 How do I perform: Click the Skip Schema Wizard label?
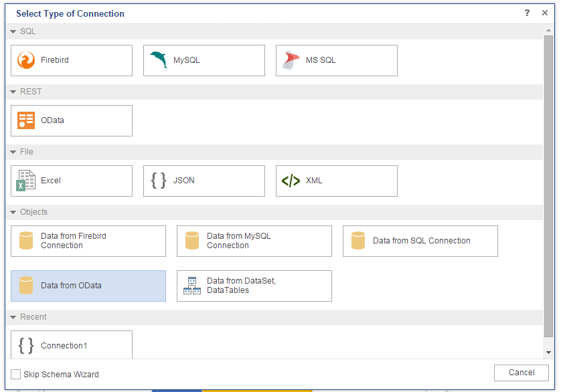click(61, 374)
